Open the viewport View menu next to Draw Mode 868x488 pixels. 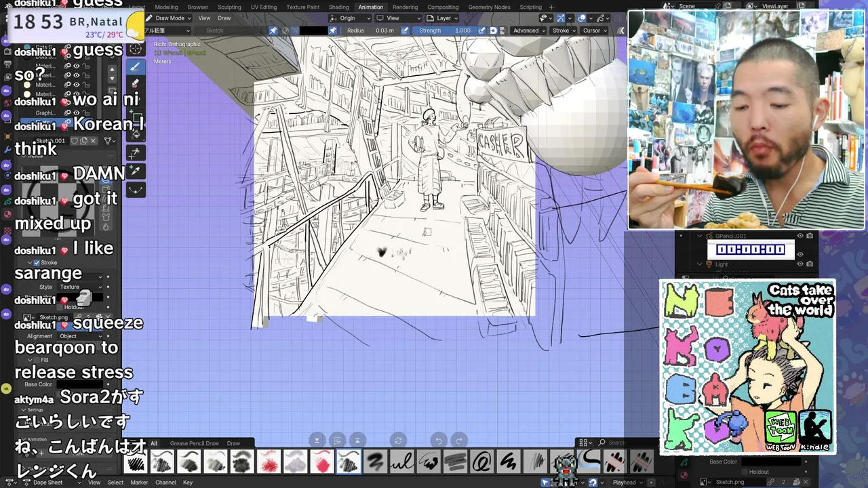coord(204,18)
